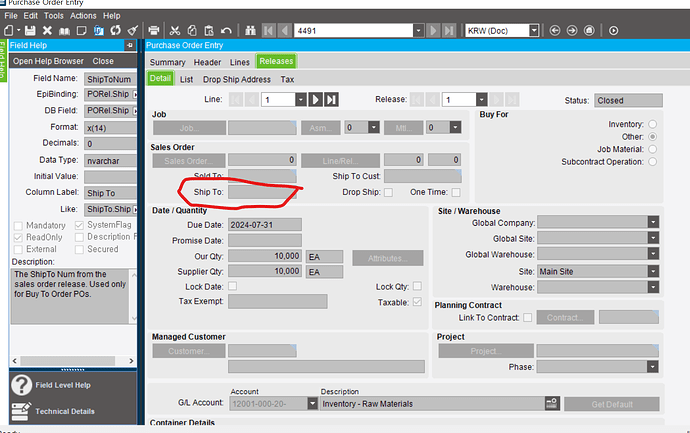Select the Job Material radio button
Viewport: 690px width, 433px height.
pyautogui.click(x=653, y=149)
